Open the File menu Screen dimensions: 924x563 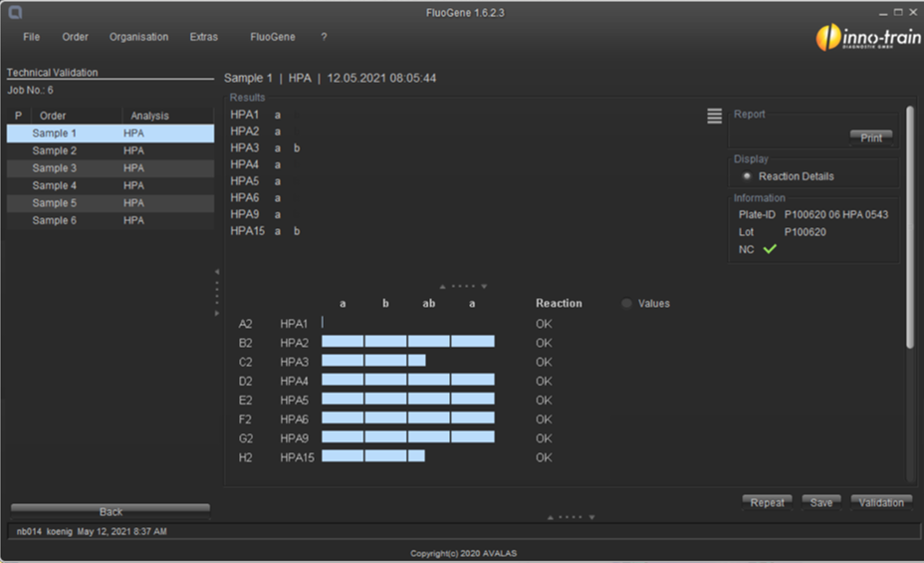coord(31,37)
